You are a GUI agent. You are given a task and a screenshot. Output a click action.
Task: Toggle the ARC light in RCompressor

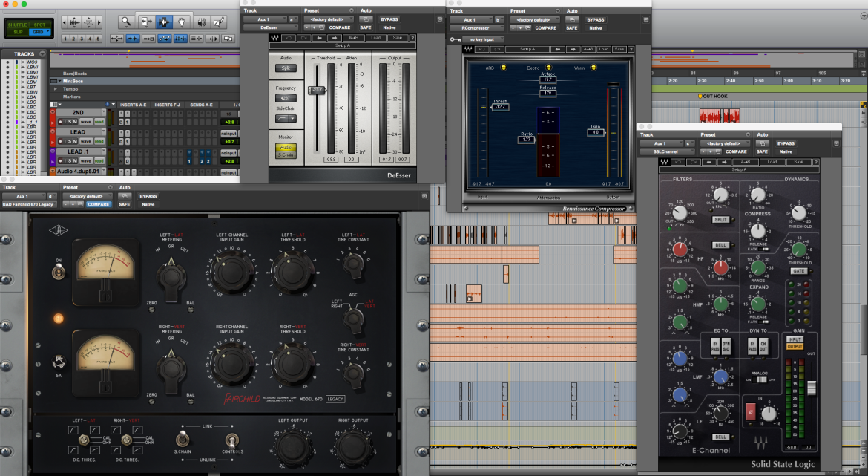coord(504,68)
